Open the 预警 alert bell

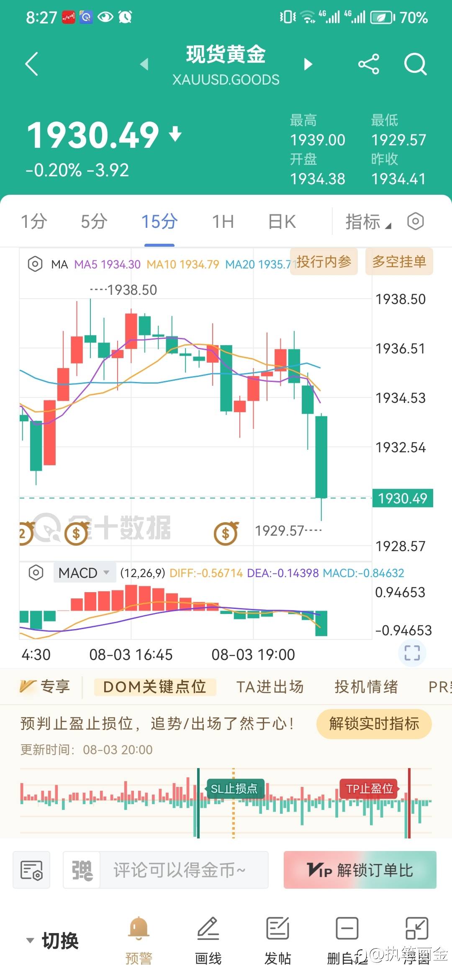(x=139, y=940)
